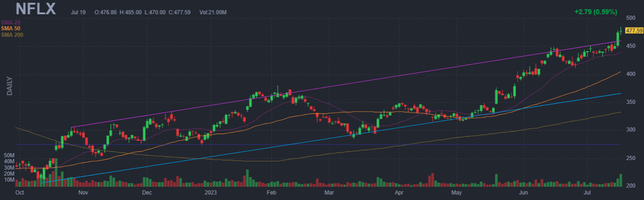
Task: Click the high price H:485.00
Action: pyautogui.click(x=131, y=12)
